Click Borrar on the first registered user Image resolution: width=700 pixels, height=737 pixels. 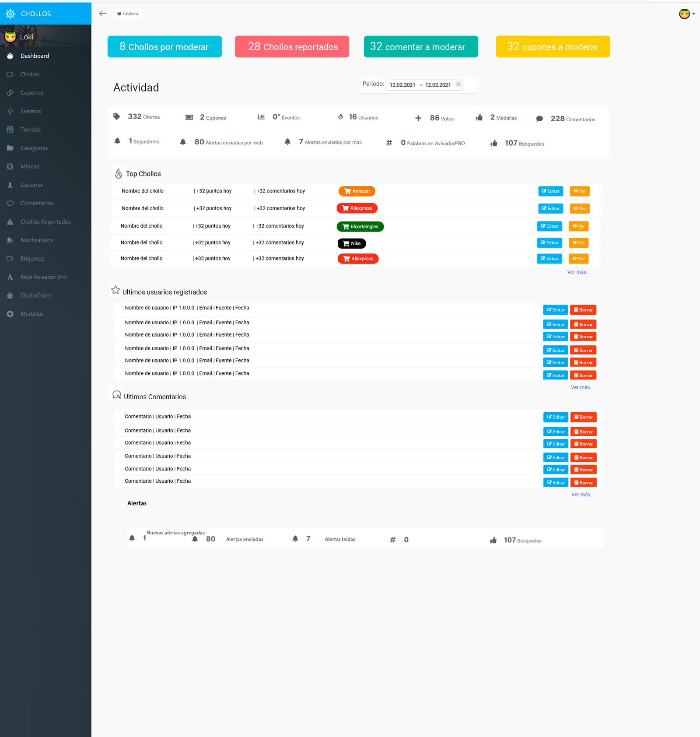coord(583,310)
